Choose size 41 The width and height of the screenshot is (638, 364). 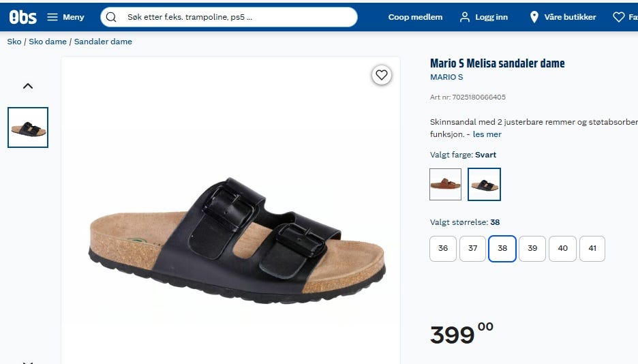pos(592,249)
